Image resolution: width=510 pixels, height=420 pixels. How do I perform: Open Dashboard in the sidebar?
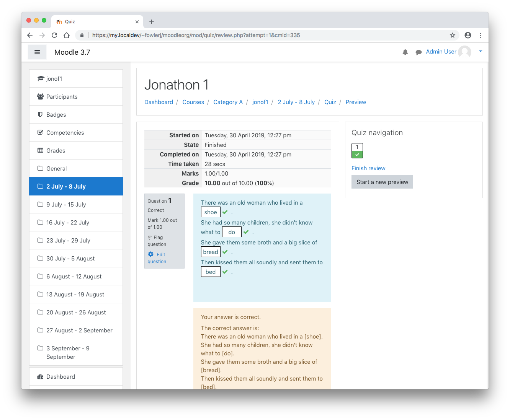point(76,376)
